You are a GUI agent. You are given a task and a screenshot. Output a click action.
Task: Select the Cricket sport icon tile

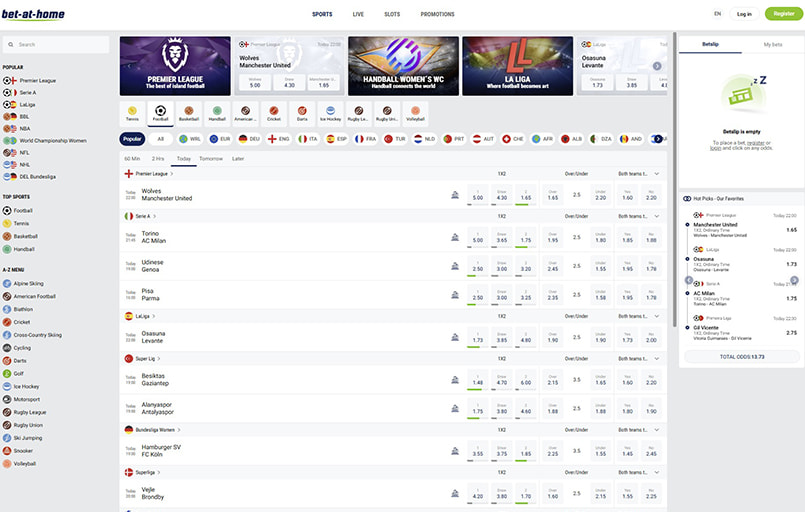pyautogui.click(x=274, y=113)
